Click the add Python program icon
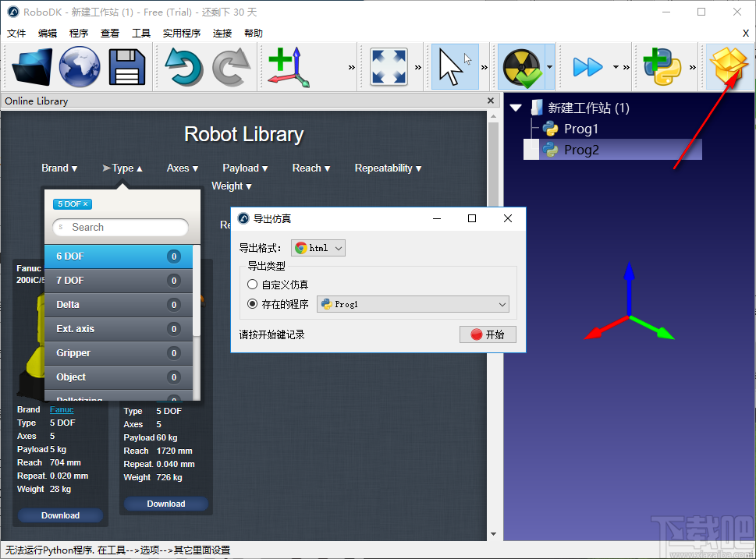Viewport: 756px width, 559px height. [662, 67]
